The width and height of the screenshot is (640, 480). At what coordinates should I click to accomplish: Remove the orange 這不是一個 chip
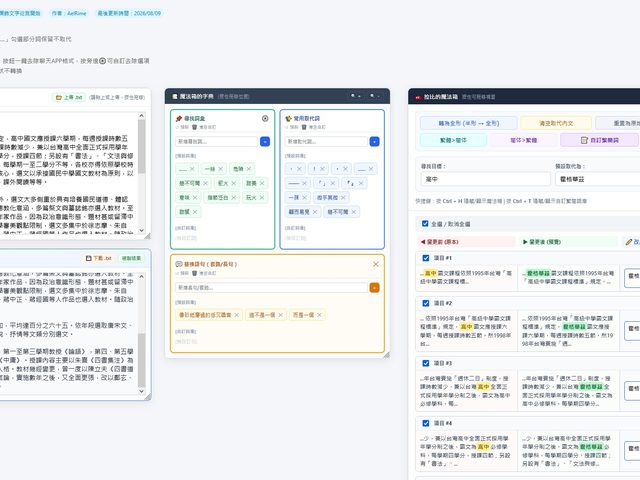coord(280,315)
